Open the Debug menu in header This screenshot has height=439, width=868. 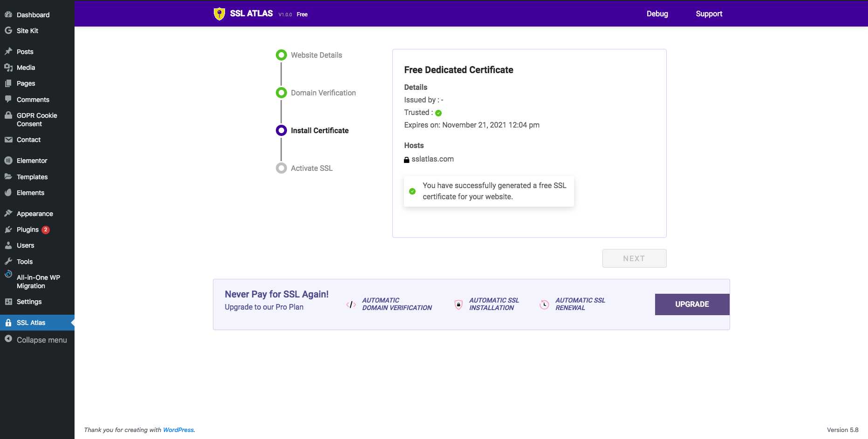[x=657, y=14]
